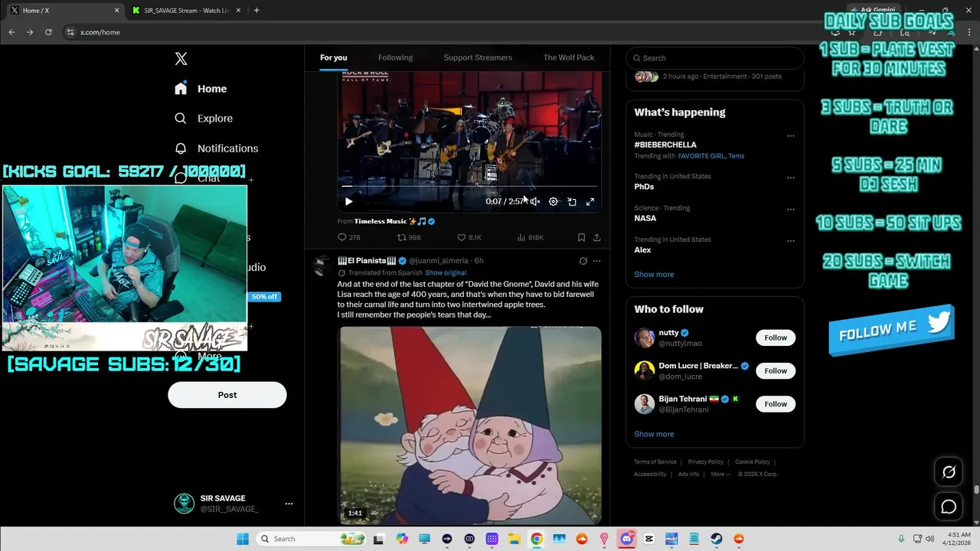The height and width of the screenshot is (551, 980).
Task: Show original Spanish text of the post
Action: 446,272
